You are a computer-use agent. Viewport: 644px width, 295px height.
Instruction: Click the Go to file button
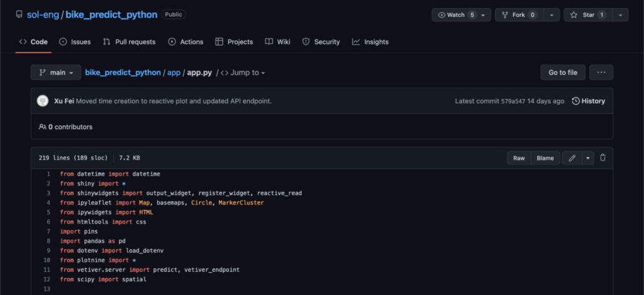point(563,72)
